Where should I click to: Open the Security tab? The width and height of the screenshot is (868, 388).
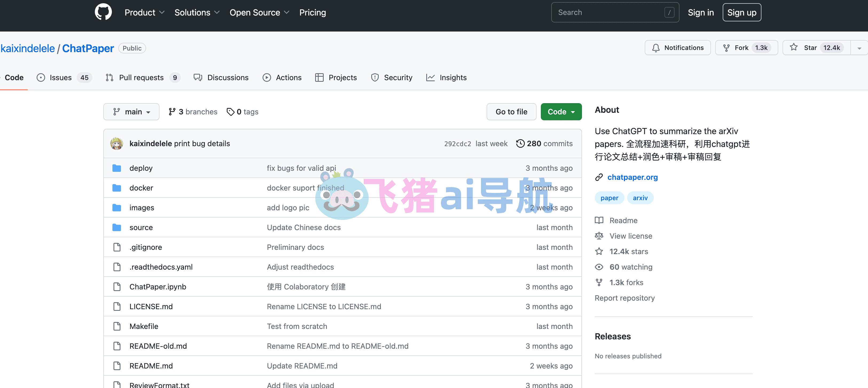pyautogui.click(x=392, y=77)
